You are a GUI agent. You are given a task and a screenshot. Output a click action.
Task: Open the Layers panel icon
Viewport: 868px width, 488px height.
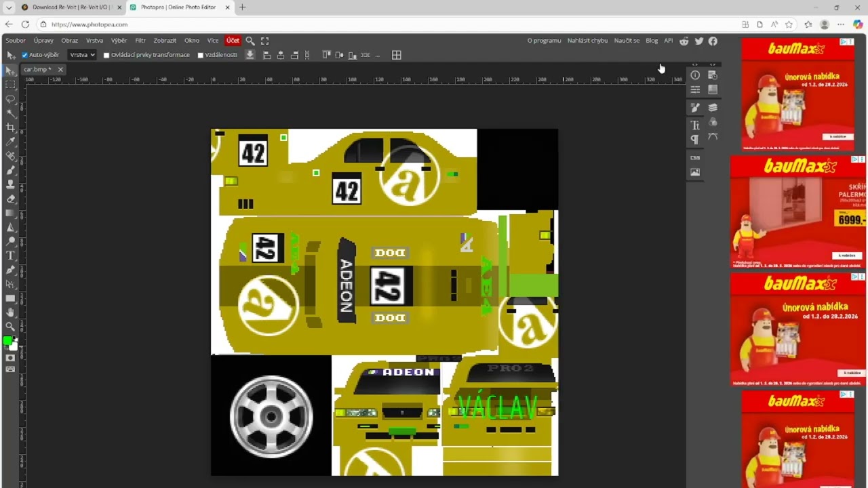pyautogui.click(x=713, y=107)
